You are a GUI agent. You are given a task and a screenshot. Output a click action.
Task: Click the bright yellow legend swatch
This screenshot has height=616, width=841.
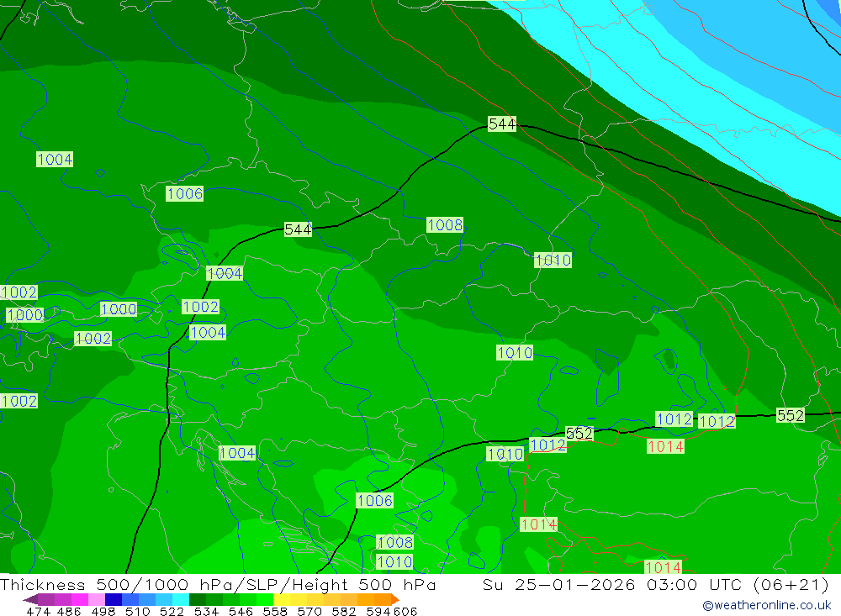(x=282, y=599)
